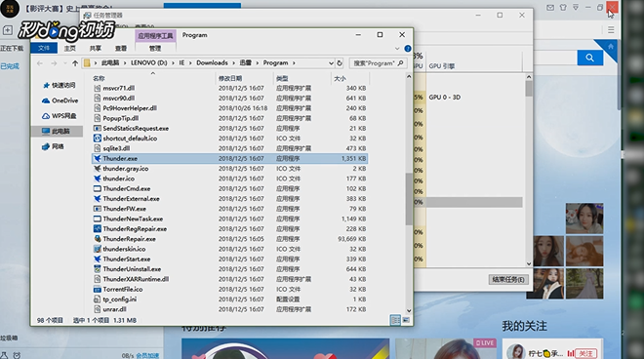Click the GPU 0 - 3D entry in Task Manager
The height and width of the screenshot is (359, 644).
(x=444, y=98)
